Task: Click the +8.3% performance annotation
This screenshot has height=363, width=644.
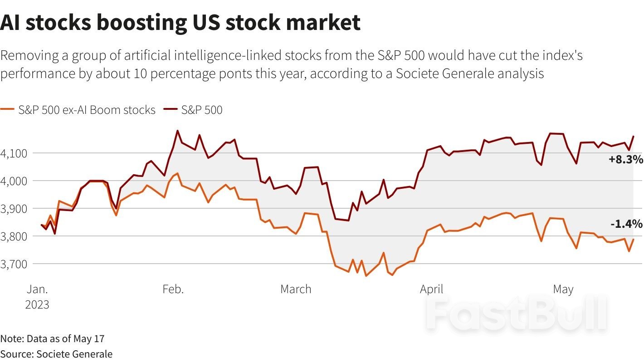Action: (x=626, y=159)
